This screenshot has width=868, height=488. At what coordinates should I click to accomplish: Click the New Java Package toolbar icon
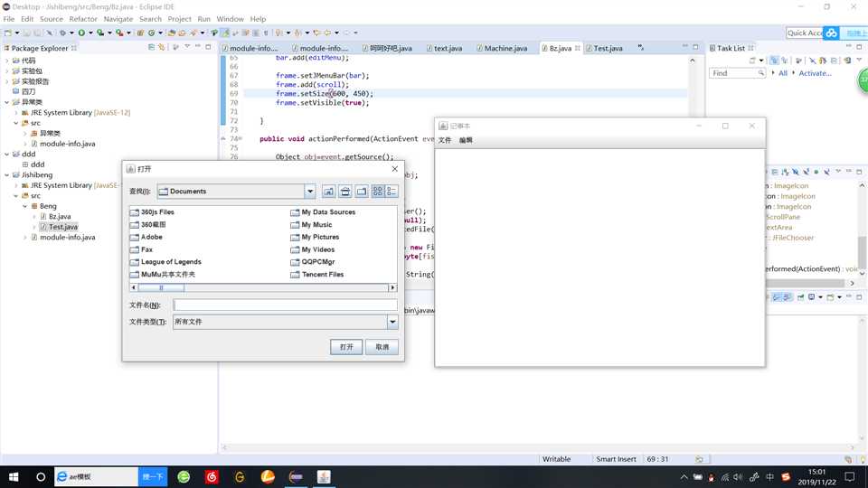point(141,33)
